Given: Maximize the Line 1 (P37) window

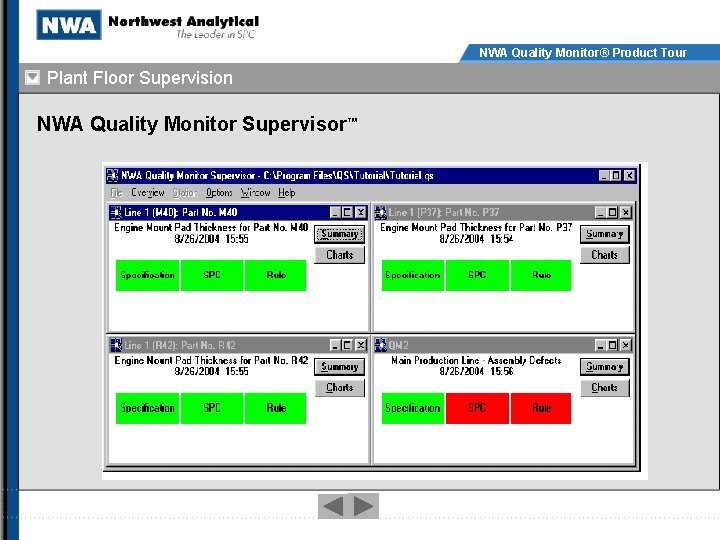Looking at the screenshot, I should (x=612, y=213).
